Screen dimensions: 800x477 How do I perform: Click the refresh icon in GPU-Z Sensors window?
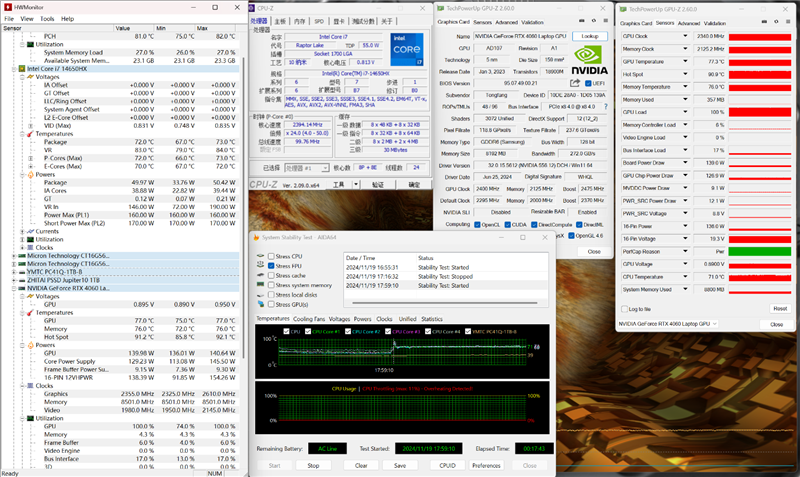(776, 22)
